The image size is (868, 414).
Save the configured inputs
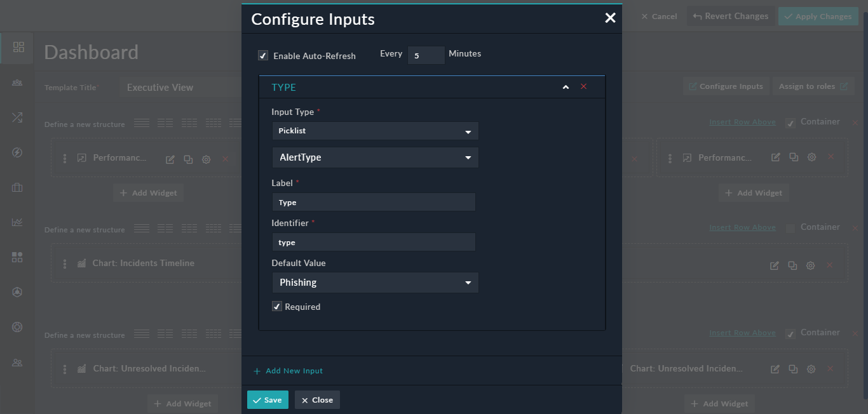tap(268, 399)
